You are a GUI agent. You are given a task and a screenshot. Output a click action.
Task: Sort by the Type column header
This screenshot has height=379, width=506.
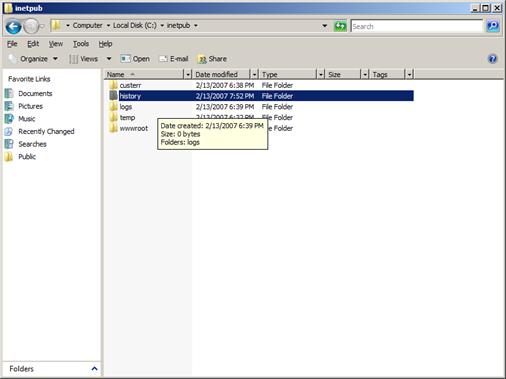tap(288, 74)
